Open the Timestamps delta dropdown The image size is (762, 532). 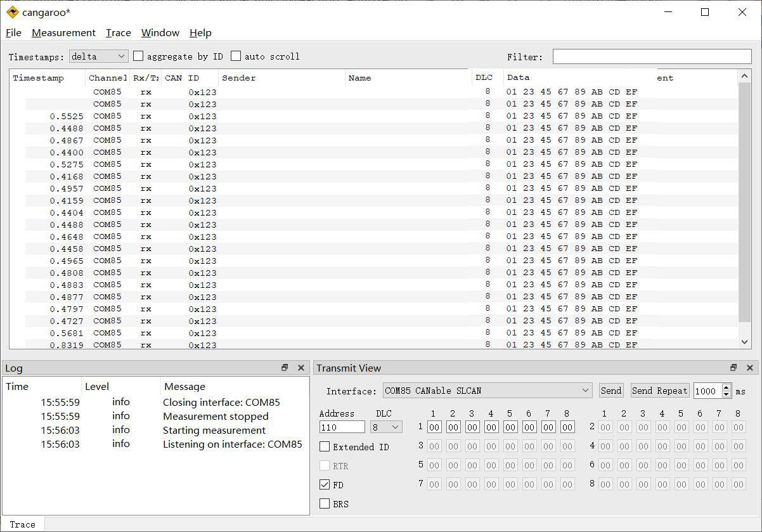point(99,56)
